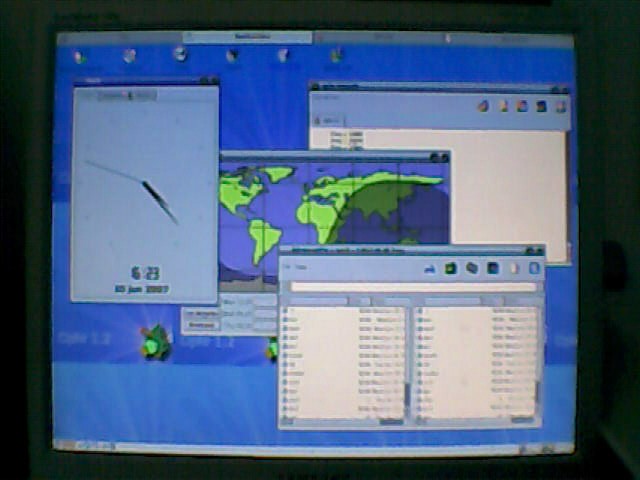This screenshot has height=480, width=640.
Task: Click the lower button in the small dialog behind the file manager
Action: [x=200, y=325]
